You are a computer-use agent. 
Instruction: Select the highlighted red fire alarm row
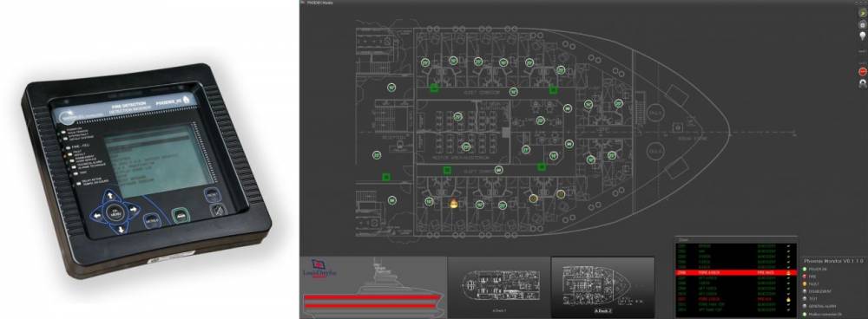coord(736,272)
